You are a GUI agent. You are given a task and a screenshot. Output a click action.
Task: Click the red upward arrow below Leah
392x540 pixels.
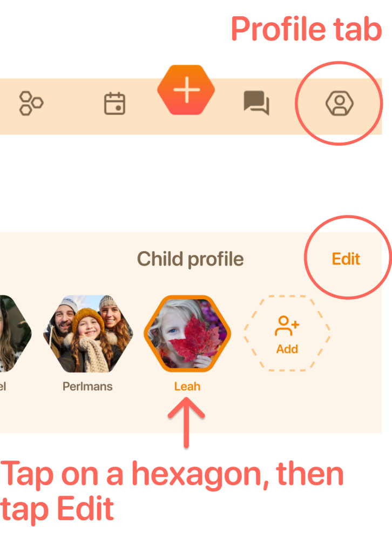[x=186, y=423]
